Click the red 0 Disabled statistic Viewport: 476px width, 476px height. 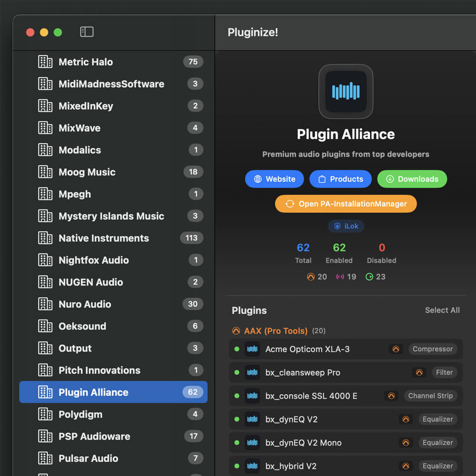coord(382,253)
